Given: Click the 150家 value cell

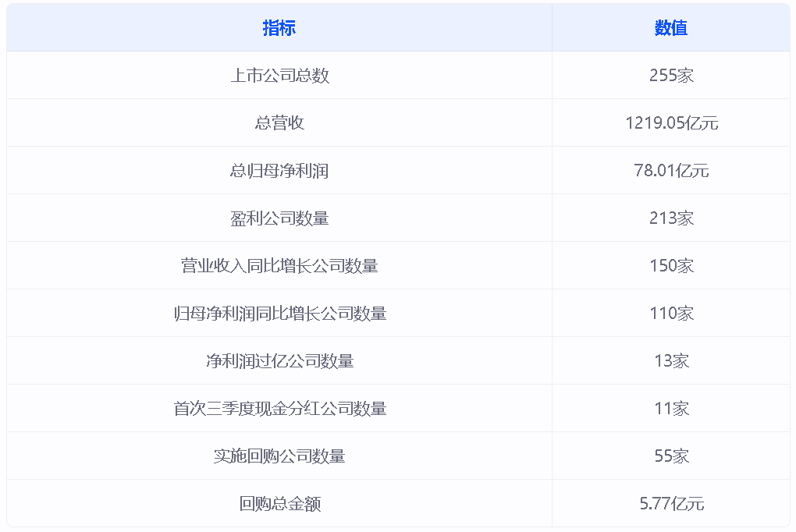Looking at the screenshot, I should tap(671, 266).
